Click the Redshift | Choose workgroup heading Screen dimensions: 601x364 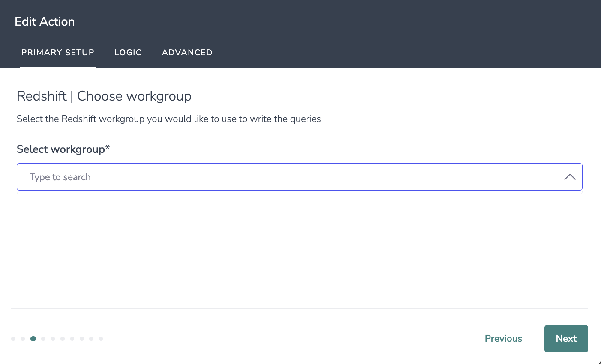(104, 96)
